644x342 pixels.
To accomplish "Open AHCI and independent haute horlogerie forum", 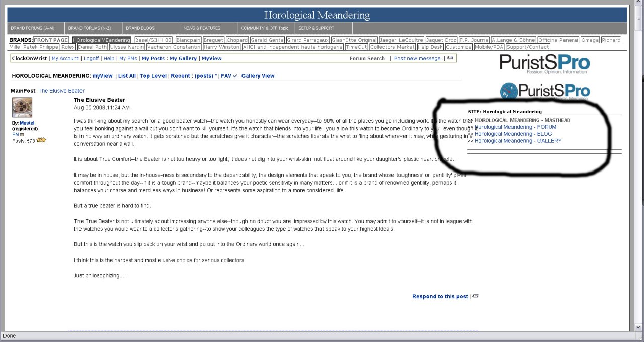I will pyautogui.click(x=292, y=47).
